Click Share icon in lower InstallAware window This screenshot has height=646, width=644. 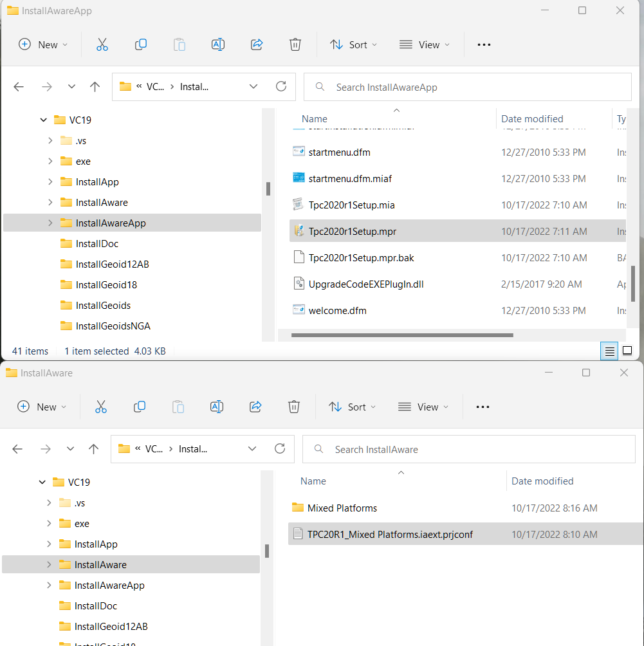pyautogui.click(x=255, y=407)
